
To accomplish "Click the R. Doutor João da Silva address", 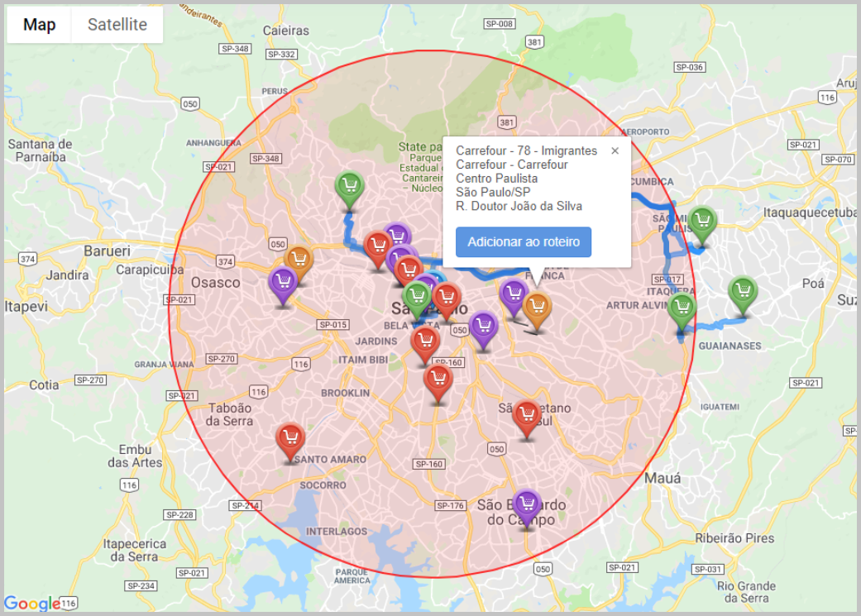I will (x=519, y=207).
